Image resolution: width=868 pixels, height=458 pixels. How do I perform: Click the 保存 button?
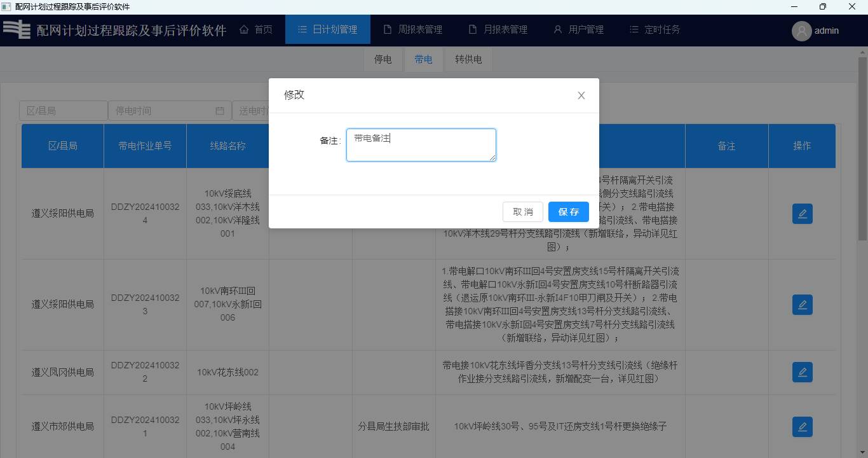point(568,212)
